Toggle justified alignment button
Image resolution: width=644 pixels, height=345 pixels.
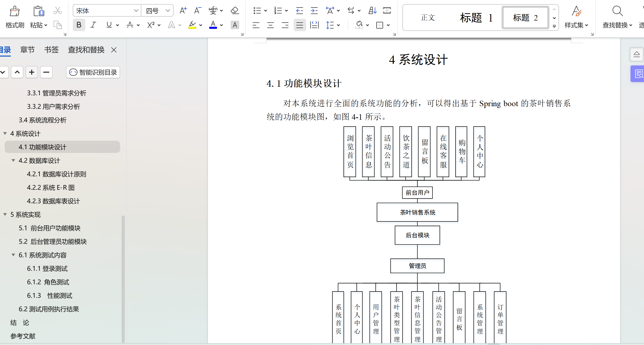299,25
